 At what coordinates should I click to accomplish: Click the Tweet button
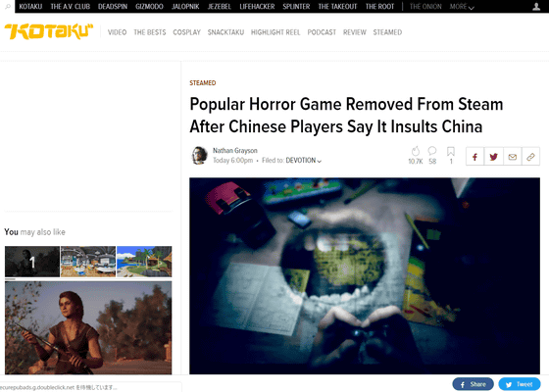tap(520, 384)
